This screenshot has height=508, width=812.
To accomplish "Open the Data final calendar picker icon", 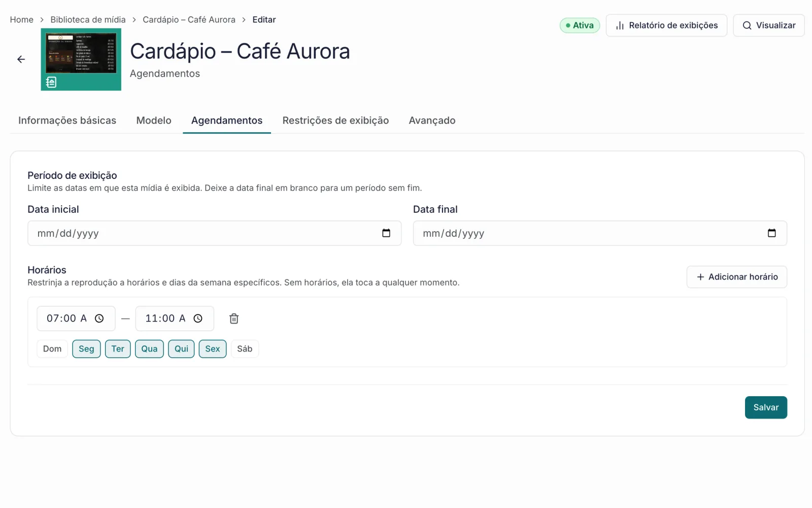I will (x=772, y=233).
